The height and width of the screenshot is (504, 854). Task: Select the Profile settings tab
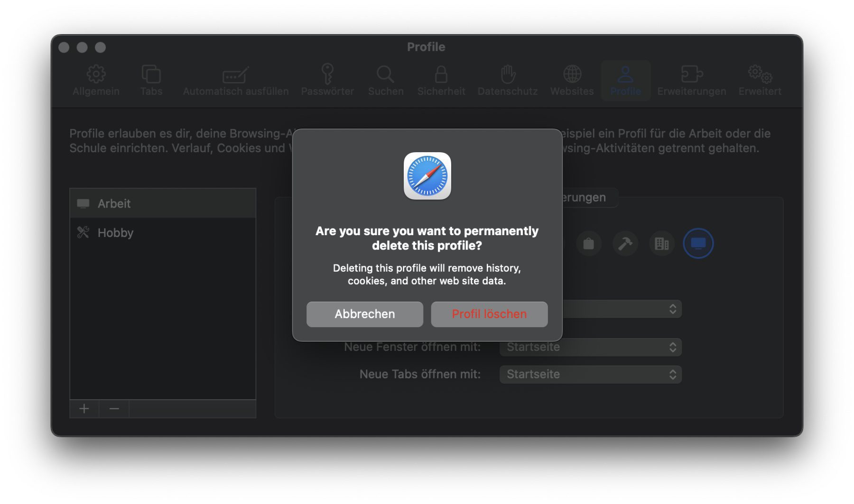[x=625, y=81]
